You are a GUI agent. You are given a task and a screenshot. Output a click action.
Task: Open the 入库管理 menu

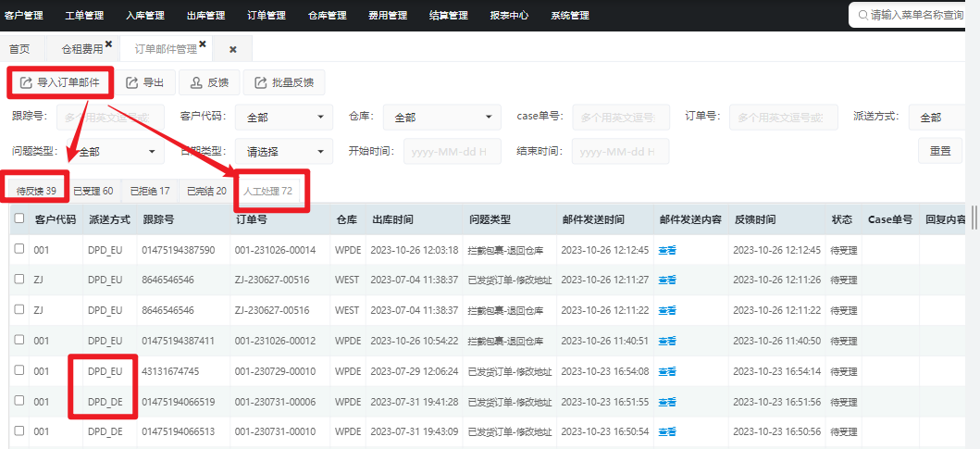point(145,16)
